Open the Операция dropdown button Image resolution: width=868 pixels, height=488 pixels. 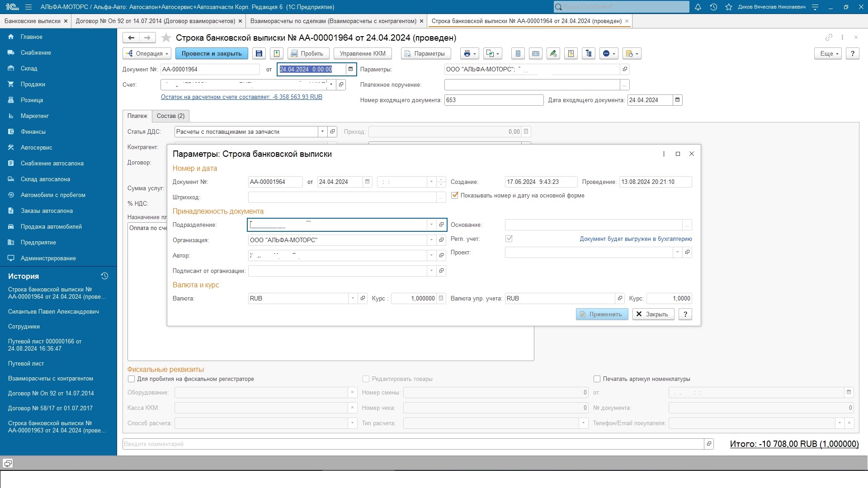[x=147, y=53]
